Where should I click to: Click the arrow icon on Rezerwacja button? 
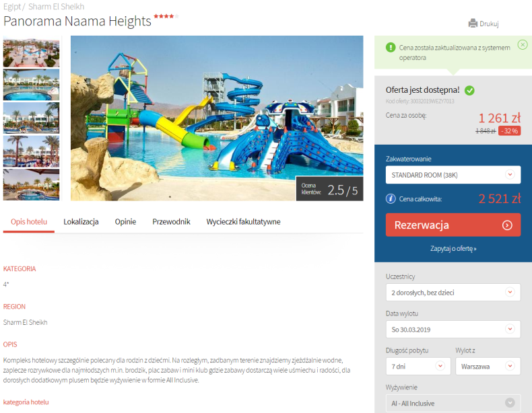(507, 225)
